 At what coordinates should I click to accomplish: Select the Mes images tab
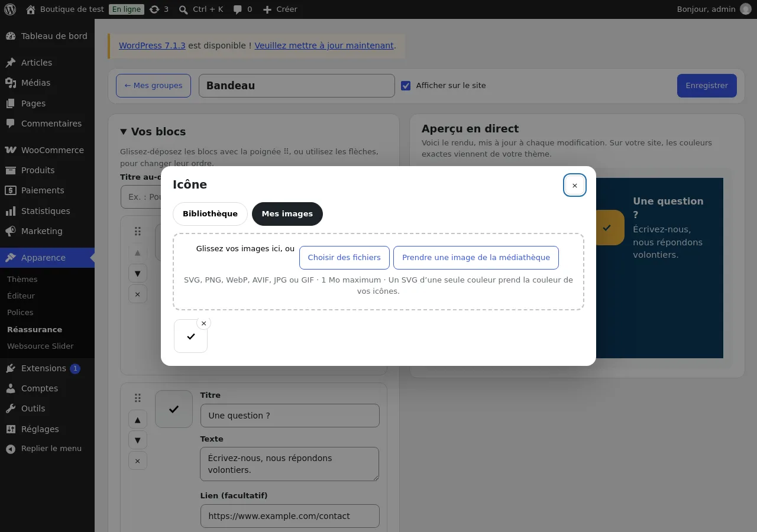pos(287,214)
